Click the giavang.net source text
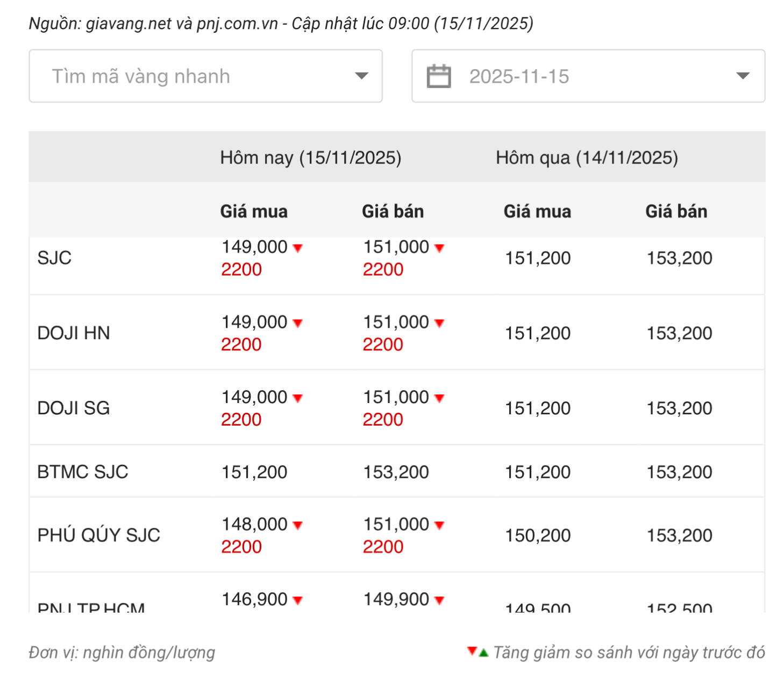Image resolution: width=784 pixels, height=683 pixels. [x=129, y=24]
